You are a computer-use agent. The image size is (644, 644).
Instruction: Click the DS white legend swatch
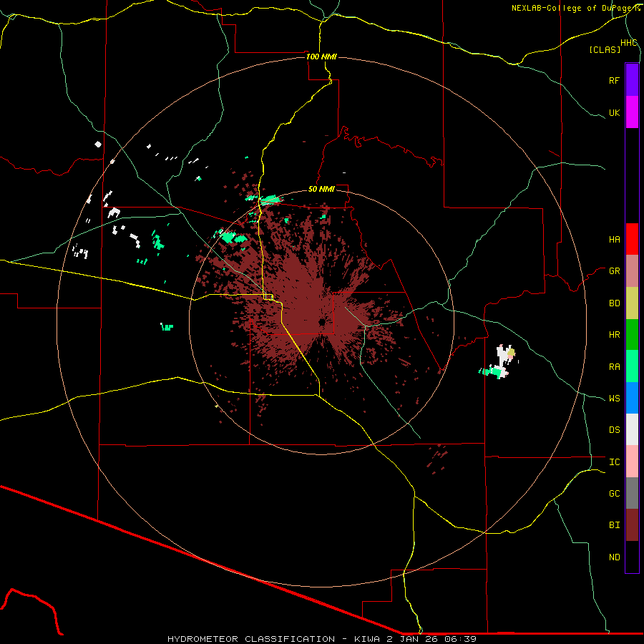click(632, 429)
